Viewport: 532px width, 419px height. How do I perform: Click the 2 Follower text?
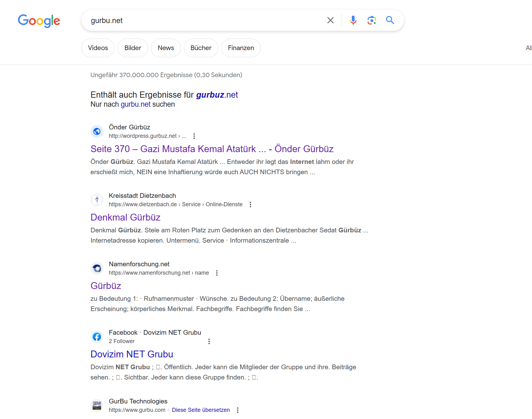[122, 341]
